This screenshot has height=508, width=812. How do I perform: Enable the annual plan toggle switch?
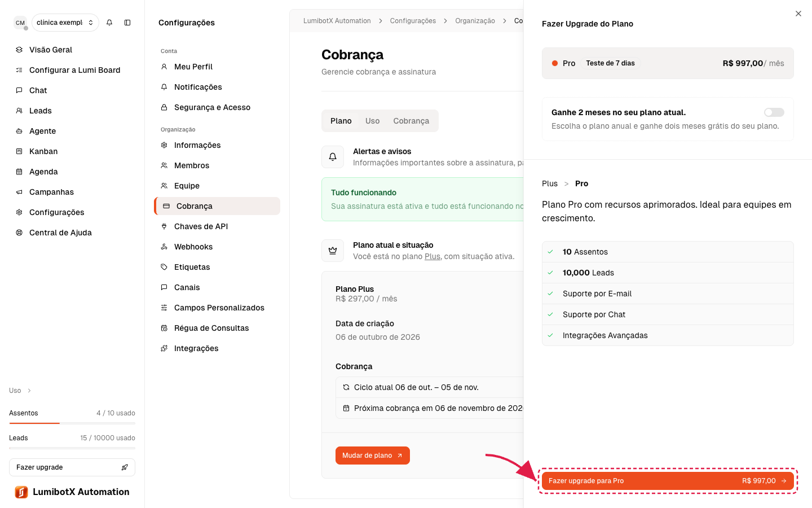click(774, 112)
